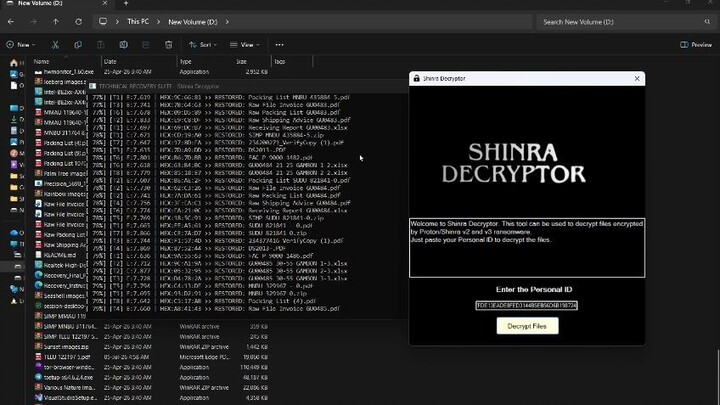Screen dimensions: 720x405
Task: Expand chevron after This PC breadcrumb
Action: (x=158, y=22)
